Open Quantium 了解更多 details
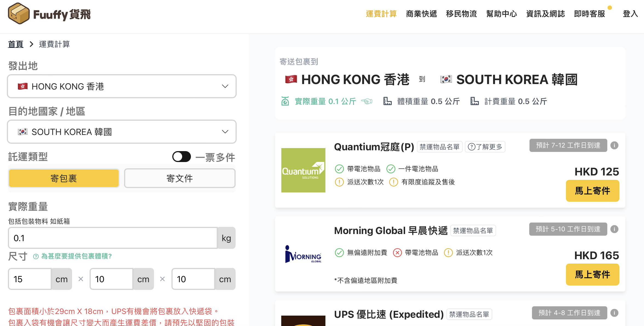Screen dimensions: 644x326 click(485, 147)
